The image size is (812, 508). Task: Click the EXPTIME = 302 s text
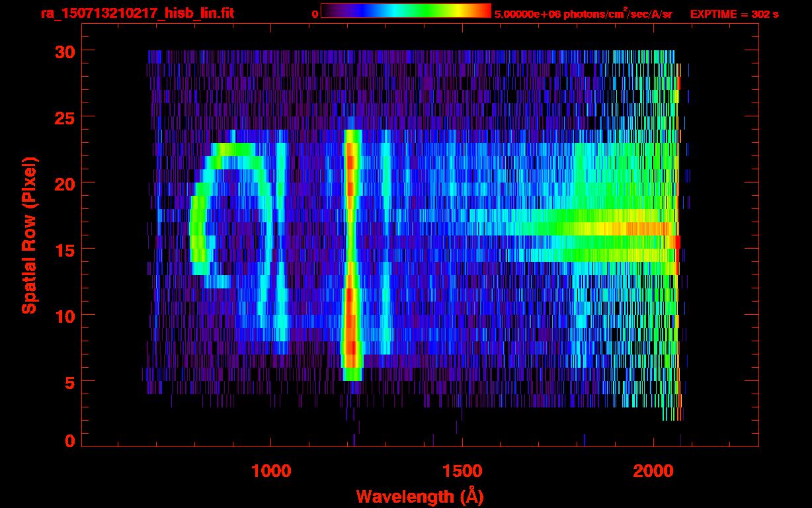[734, 13]
